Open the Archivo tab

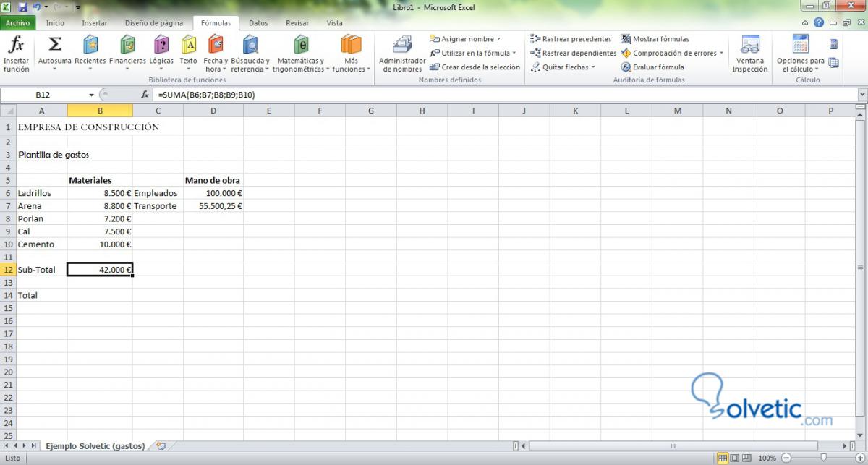pyautogui.click(x=17, y=22)
